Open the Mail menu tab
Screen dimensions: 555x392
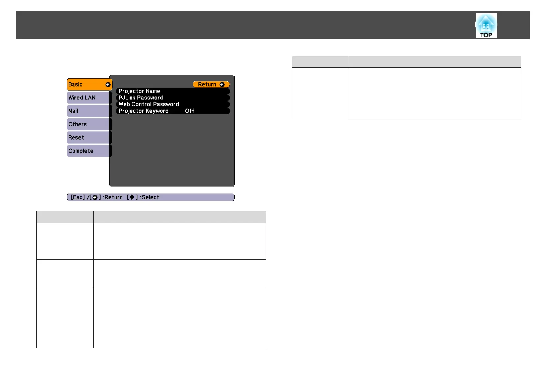(x=88, y=111)
